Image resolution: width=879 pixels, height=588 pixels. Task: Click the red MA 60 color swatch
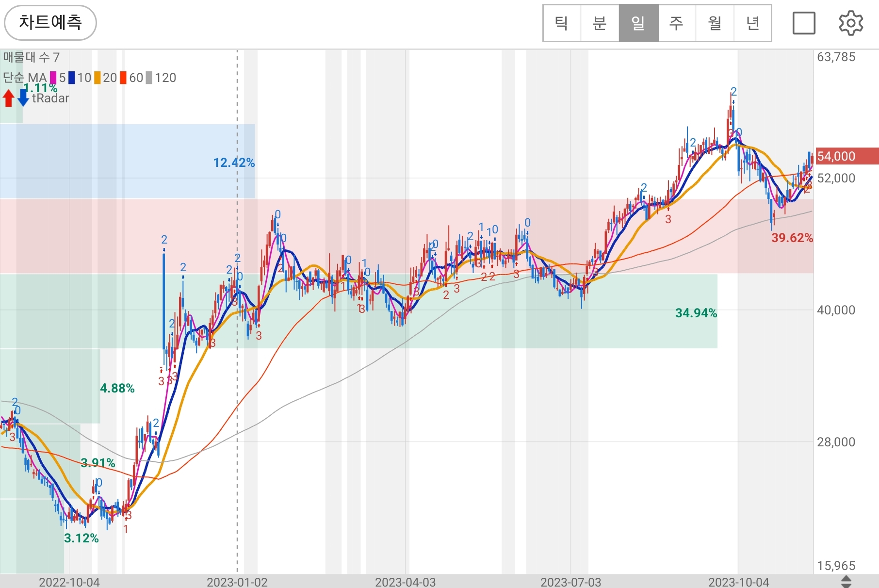pos(124,78)
